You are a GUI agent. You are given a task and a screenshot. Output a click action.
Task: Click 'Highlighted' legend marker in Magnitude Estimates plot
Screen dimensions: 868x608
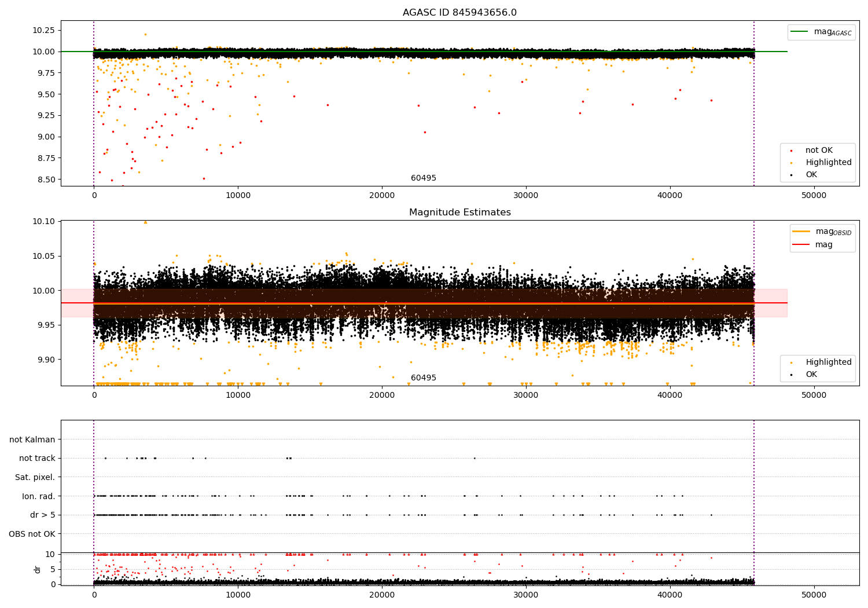point(792,363)
